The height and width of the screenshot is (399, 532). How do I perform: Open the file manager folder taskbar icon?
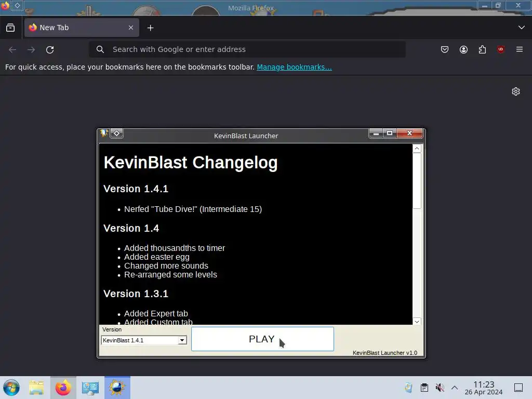pyautogui.click(x=36, y=388)
